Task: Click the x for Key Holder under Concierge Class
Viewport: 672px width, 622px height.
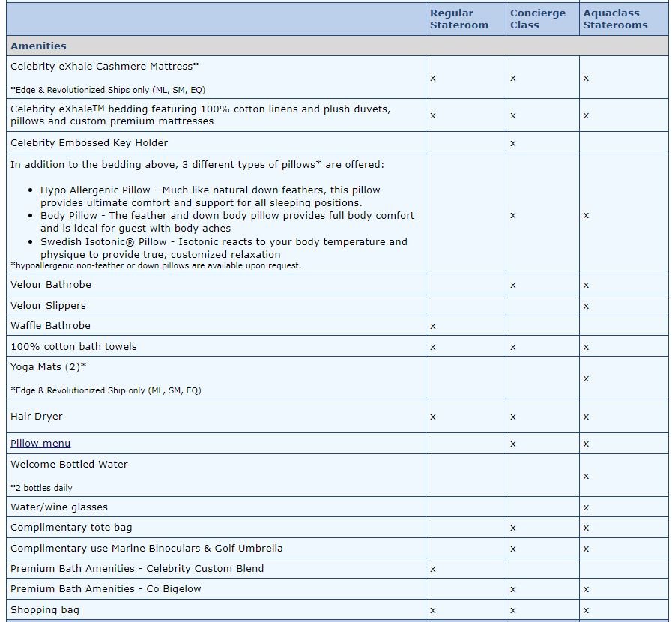Action: [x=513, y=144]
